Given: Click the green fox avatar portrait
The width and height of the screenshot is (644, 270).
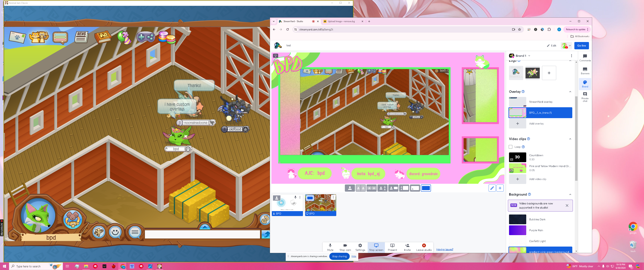Looking at the screenshot, I should 38,215.
